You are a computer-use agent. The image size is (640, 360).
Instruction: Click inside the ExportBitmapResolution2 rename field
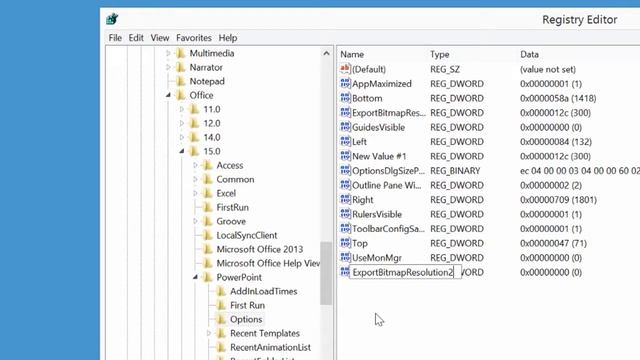405,272
